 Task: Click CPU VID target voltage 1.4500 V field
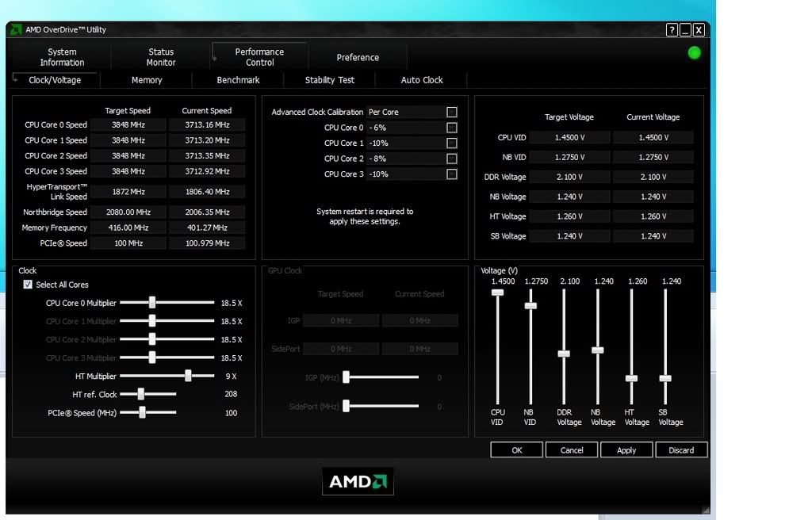[569, 137]
